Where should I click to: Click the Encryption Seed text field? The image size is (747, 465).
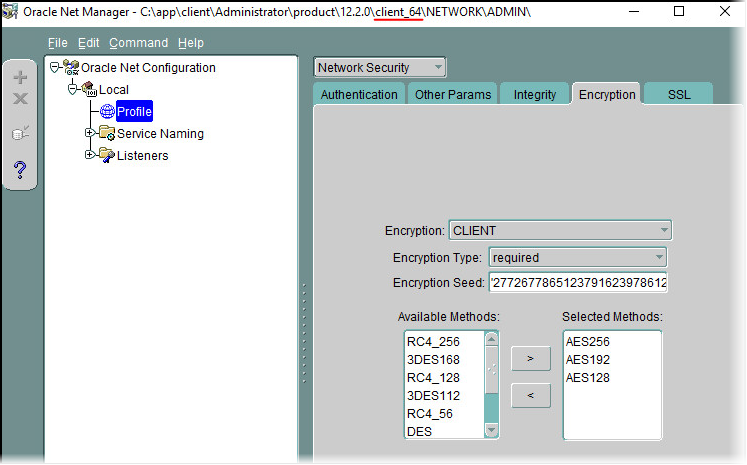[578, 283]
